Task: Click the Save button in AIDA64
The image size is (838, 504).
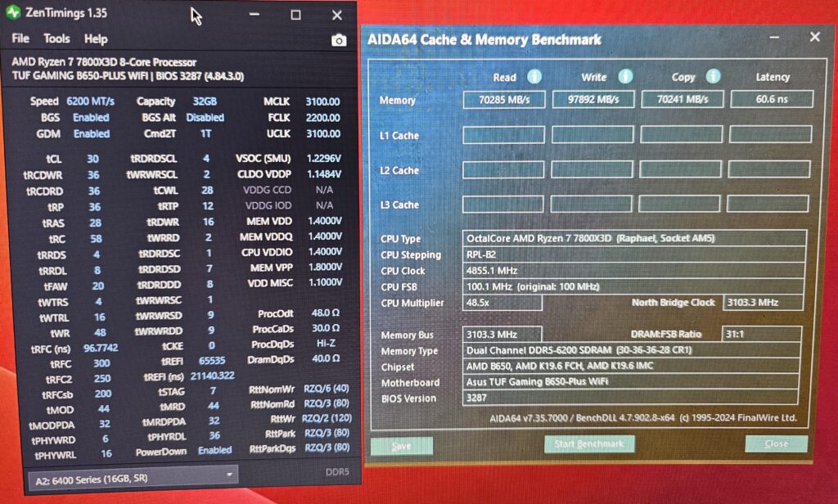Action: pyautogui.click(x=402, y=445)
